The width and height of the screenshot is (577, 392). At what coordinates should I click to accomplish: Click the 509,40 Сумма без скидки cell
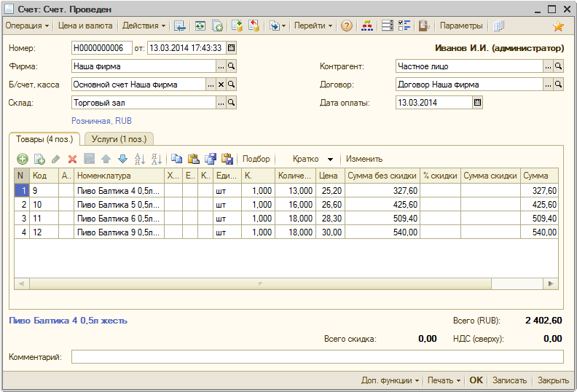[x=382, y=219]
